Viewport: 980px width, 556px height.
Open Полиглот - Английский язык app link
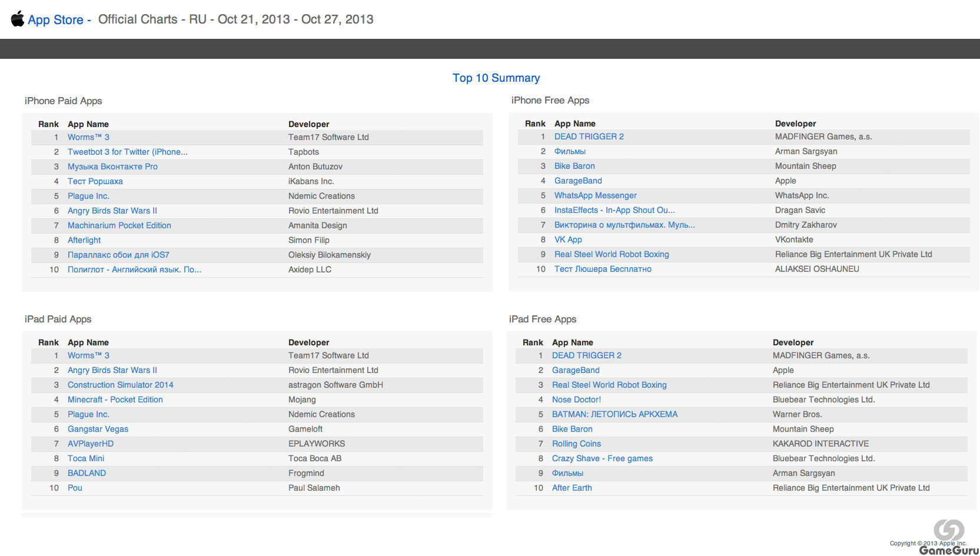(x=134, y=269)
